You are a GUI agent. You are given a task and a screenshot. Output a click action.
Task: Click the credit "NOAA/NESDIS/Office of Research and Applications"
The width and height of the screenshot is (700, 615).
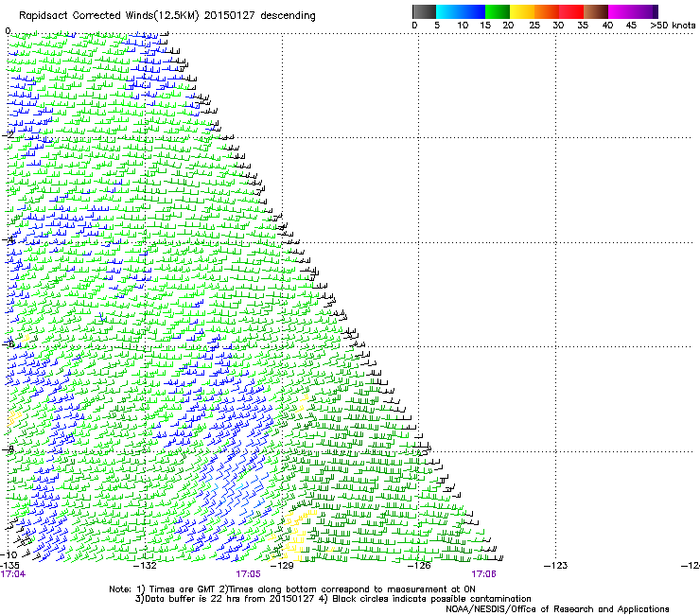557,609
